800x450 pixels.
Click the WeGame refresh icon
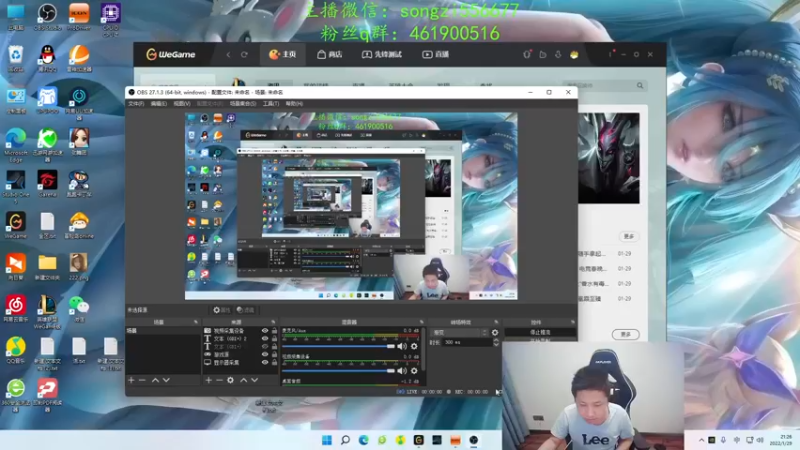(x=244, y=55)
